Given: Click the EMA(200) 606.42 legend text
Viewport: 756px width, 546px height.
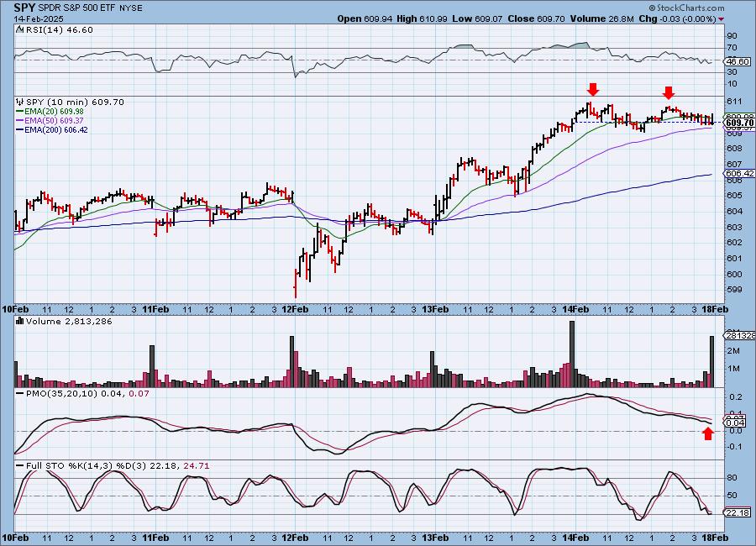Looking at the screenshot, I should point(56,129).
